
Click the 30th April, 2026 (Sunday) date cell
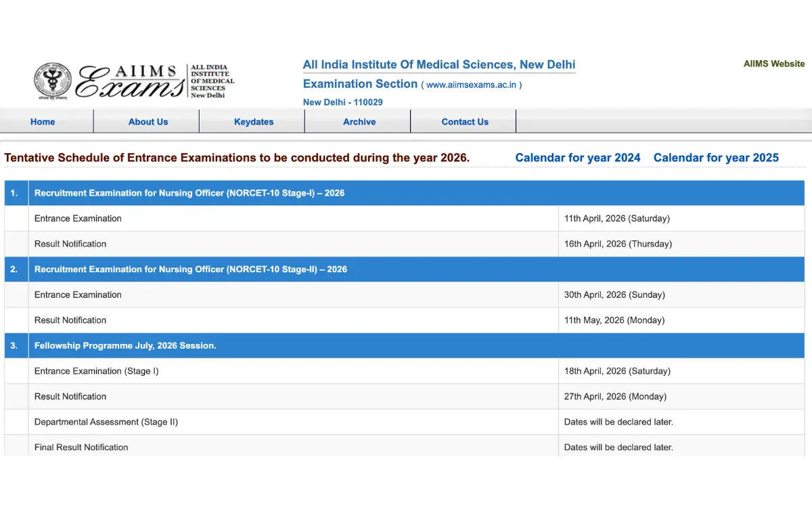click(x=681, y=295)
